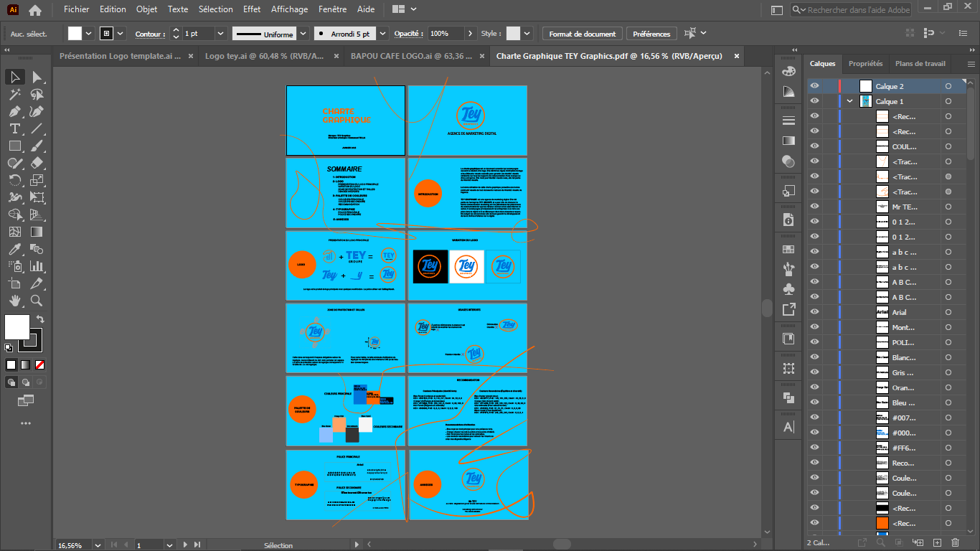This screenshot has height=551, width=980.
Task: Select the Shape Builder tool
Action: tap(14, 215)
